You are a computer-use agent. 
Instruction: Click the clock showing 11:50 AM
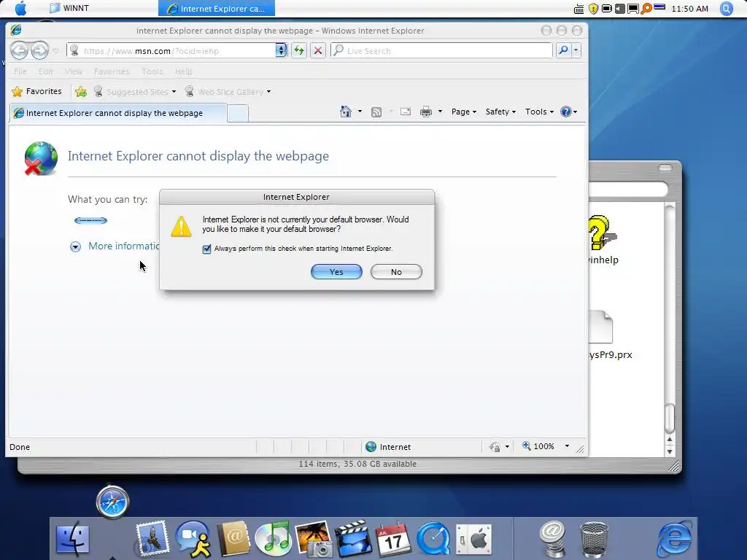[690, 9]
